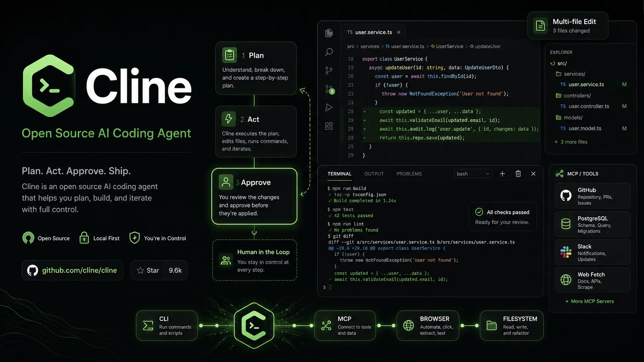
Task: Click the central Cline hexagon logo at bottom
Action: point(254,325)
